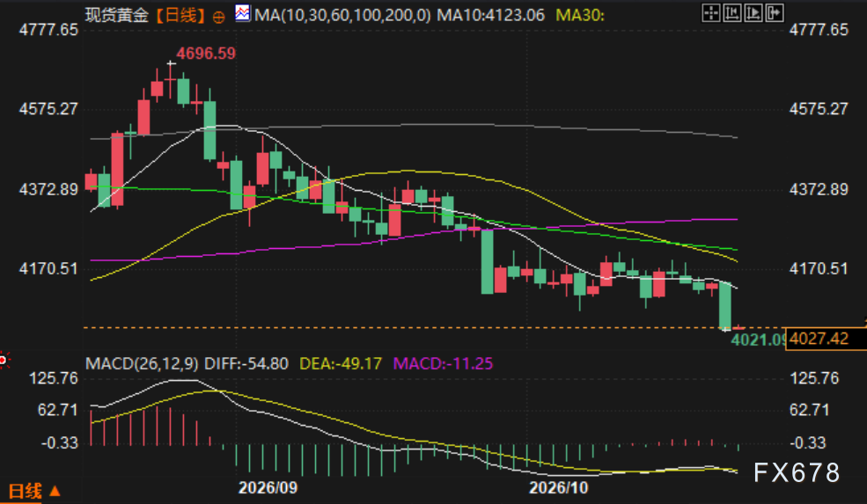Screen dimensions: 867x504
Task: Click 4170.51 on the left price axis
Action: [x=48, y=268]
